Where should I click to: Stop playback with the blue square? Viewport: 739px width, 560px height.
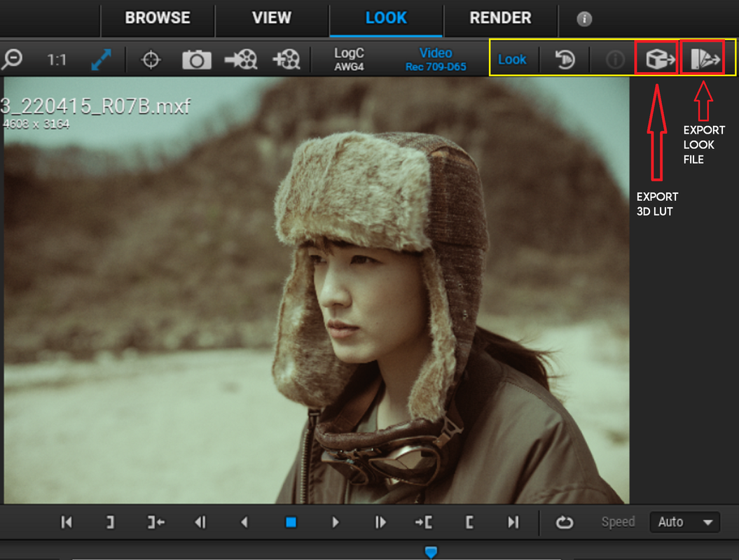pos(291,522)
